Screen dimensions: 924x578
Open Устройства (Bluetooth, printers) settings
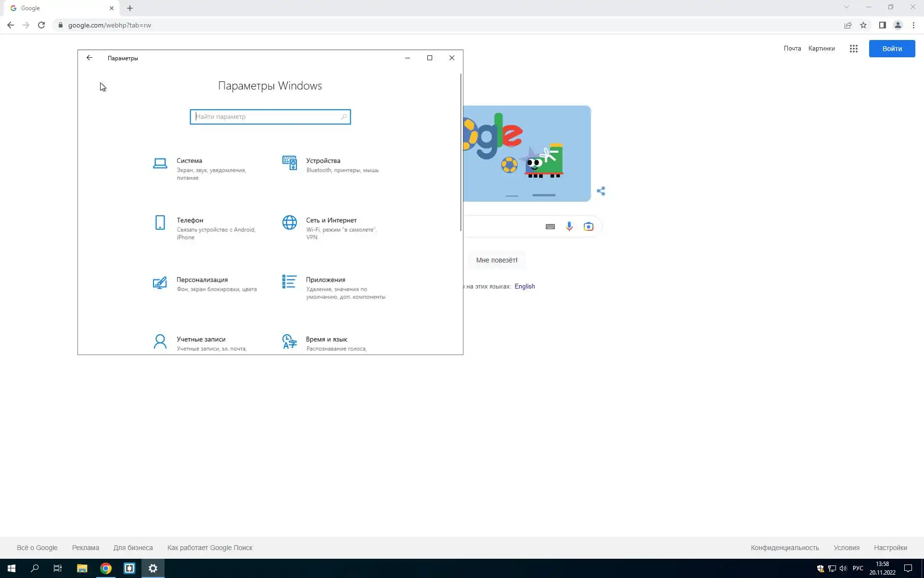coord(323,161)
